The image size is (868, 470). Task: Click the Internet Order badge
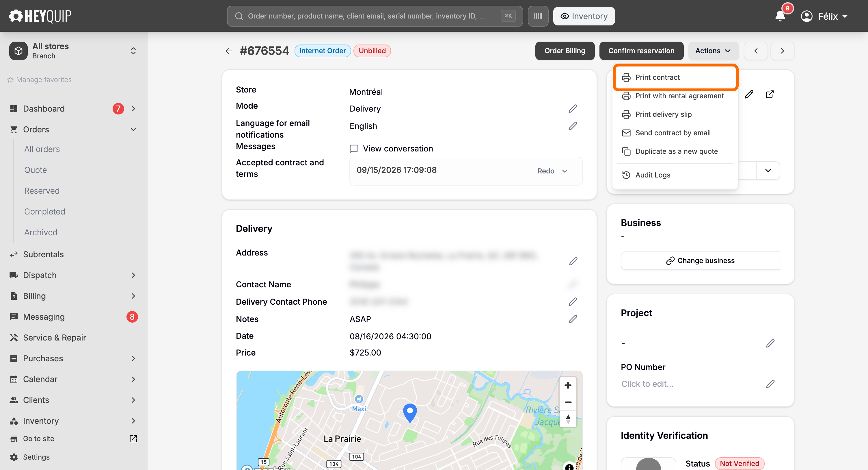[323, 51]
